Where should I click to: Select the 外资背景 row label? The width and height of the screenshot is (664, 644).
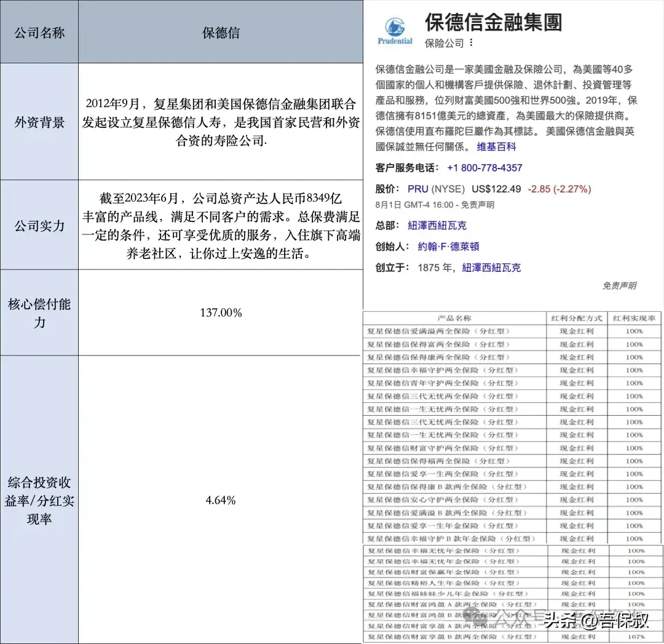(39, 122)
